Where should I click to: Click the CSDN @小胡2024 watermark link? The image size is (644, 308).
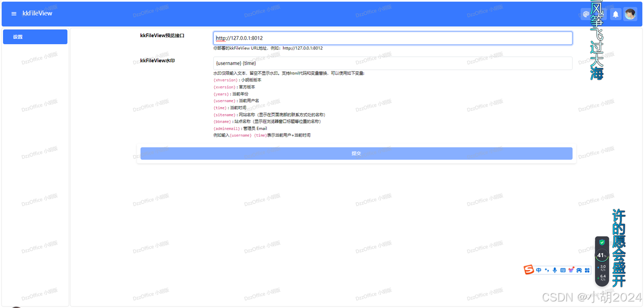(x=592, y=296)
